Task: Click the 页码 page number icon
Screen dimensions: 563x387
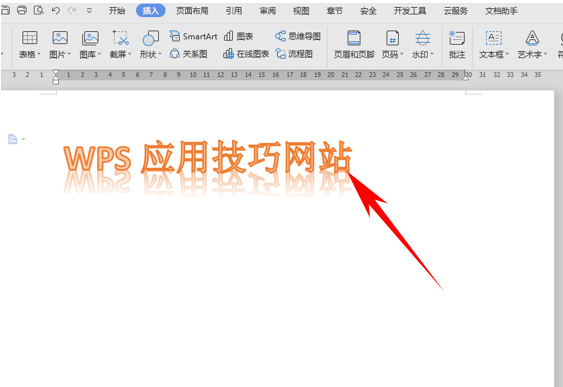Action: click(x=392, y=38)
